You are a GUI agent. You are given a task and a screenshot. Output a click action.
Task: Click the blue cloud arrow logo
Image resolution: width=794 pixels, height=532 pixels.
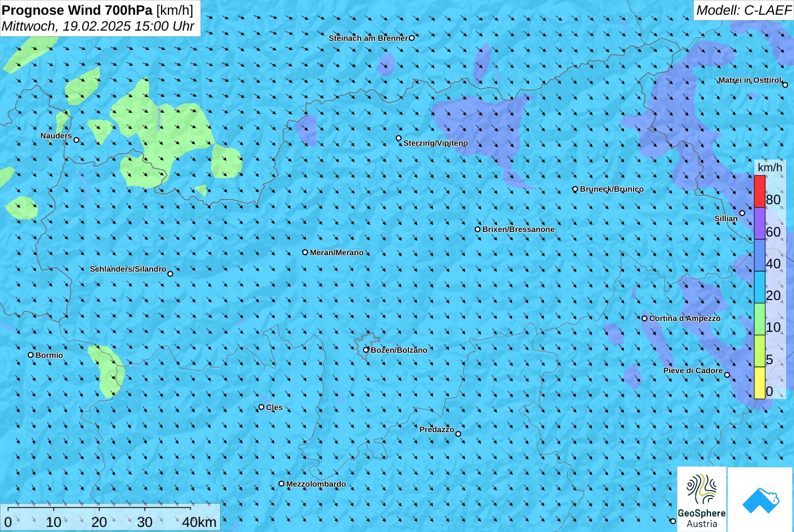(x=761, y=500)
